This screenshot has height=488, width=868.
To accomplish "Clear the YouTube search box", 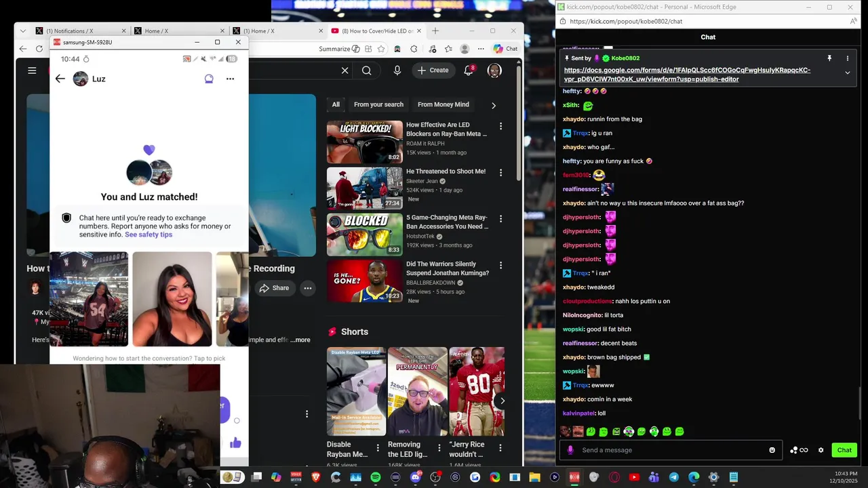I will tap(344, 70).
